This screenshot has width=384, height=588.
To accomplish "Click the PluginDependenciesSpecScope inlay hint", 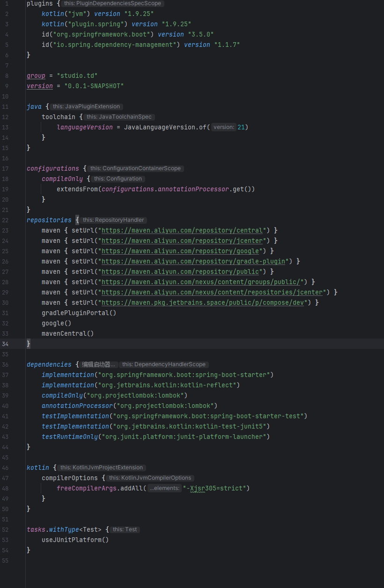I will [112, 3].
